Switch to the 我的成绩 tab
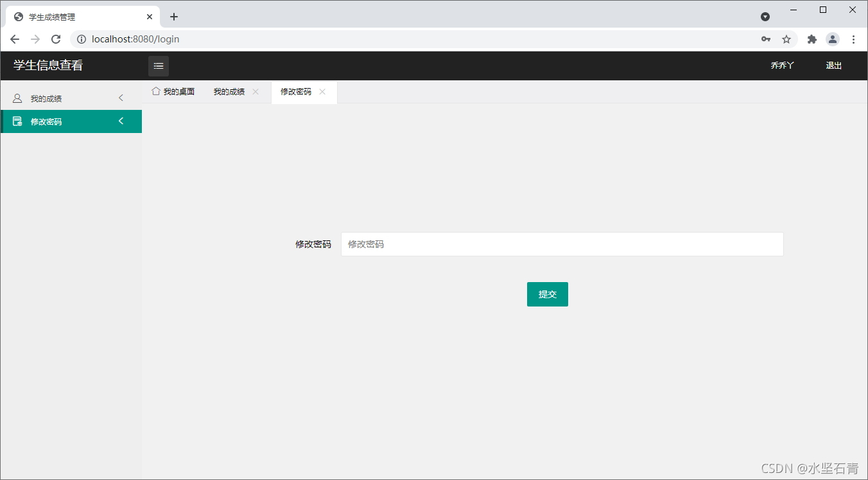The image size is (868, 480). [x=228, y=91]
